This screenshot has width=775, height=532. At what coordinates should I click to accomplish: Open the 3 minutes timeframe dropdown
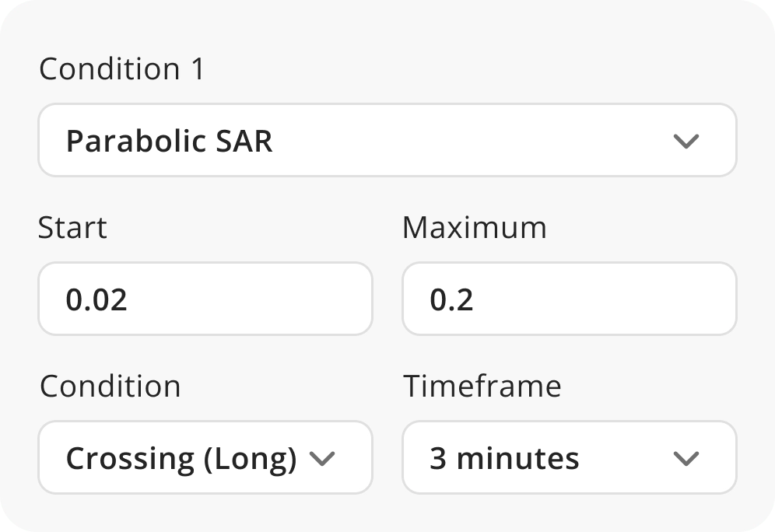coord(569,457)
